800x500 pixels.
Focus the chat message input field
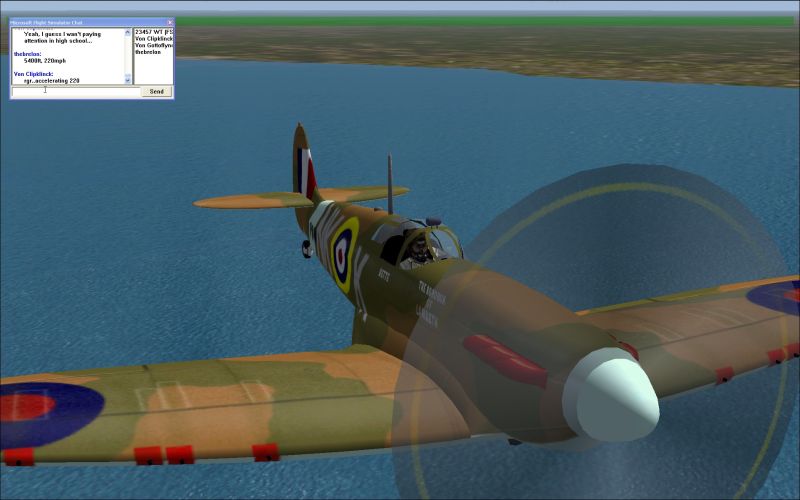[76, 91]
